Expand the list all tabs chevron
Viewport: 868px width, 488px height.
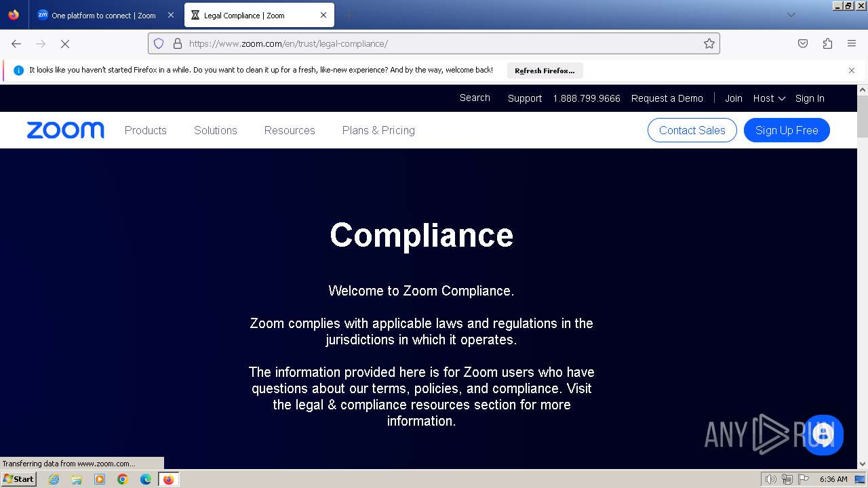click(x=791, y=15)
